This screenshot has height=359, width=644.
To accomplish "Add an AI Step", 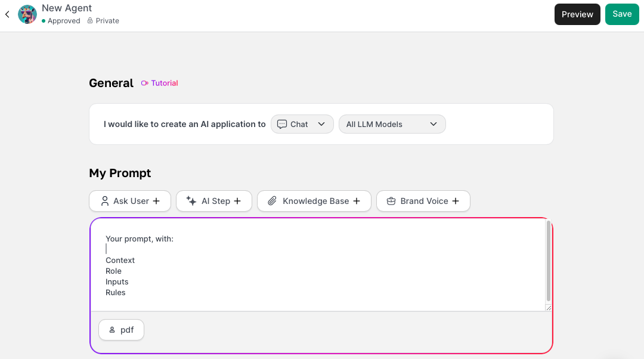I will 213,201.
